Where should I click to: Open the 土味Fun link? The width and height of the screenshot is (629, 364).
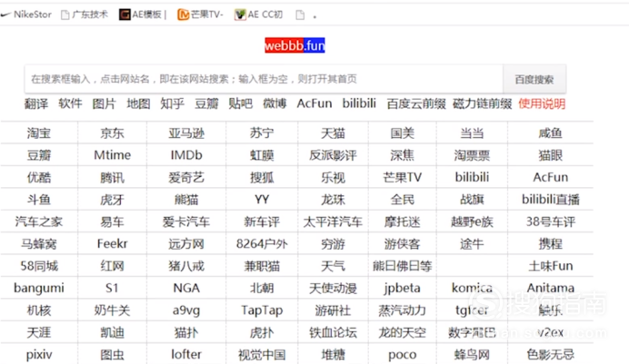(x=551, y=266)
